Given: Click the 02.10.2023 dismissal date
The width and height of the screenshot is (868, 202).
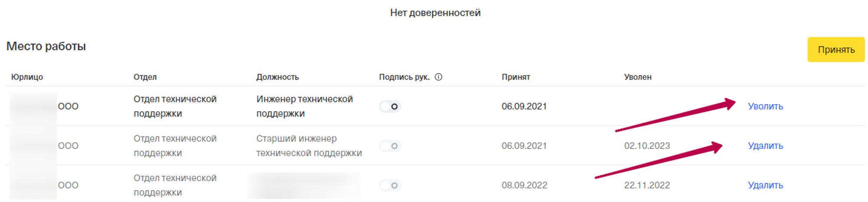Looking at the screenshot, I should pos(647,146).
